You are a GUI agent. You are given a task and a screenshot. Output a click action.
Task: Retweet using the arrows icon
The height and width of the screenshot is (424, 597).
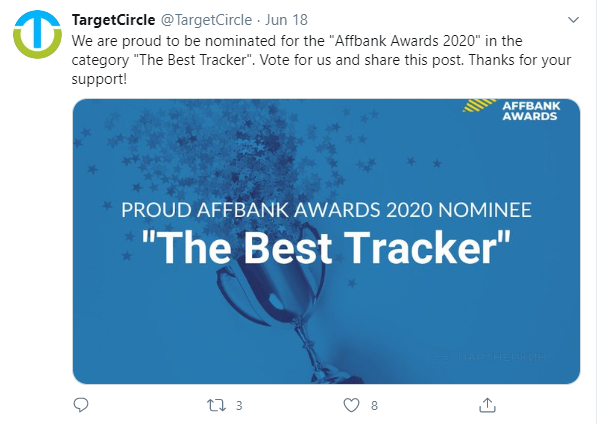point(216,405)
